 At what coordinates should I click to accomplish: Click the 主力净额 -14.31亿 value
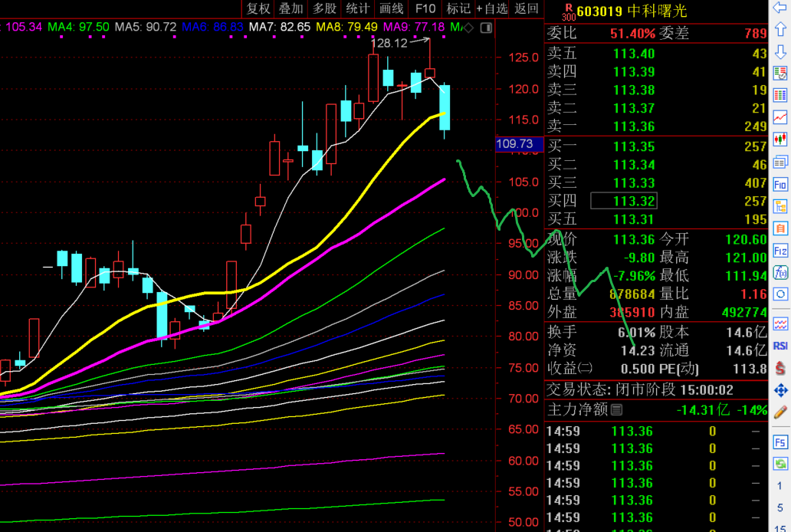(703, 410)
